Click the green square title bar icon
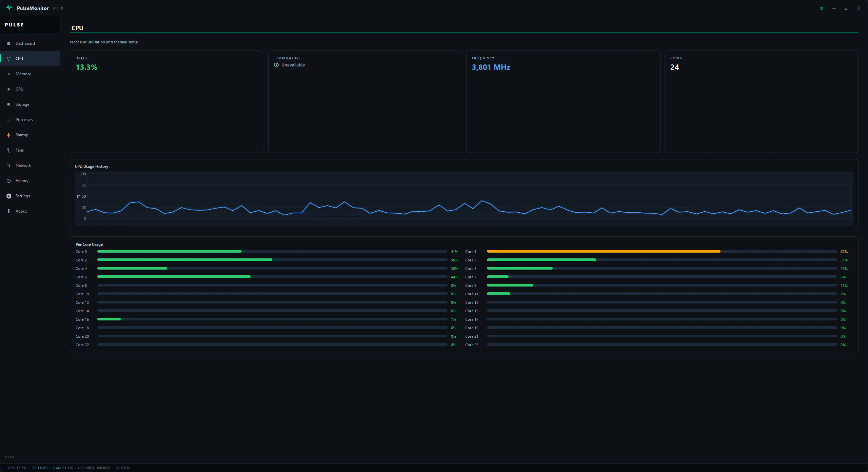The width and height of the screenshot is (868, 472). click(822, 8)
